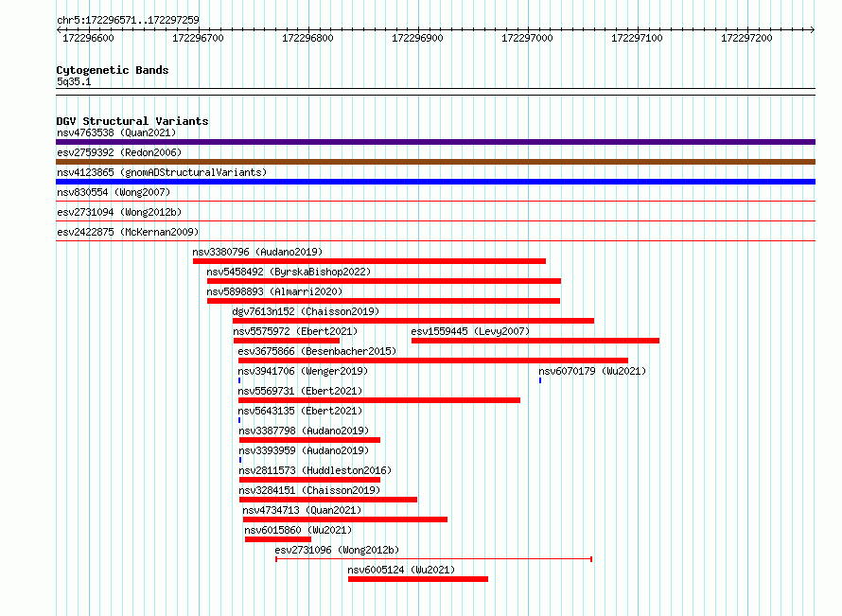Click the nsv3284151 (Chaisson2019) red bar
The width and height of the screenshot is (842, 616).
coord(328,500)
